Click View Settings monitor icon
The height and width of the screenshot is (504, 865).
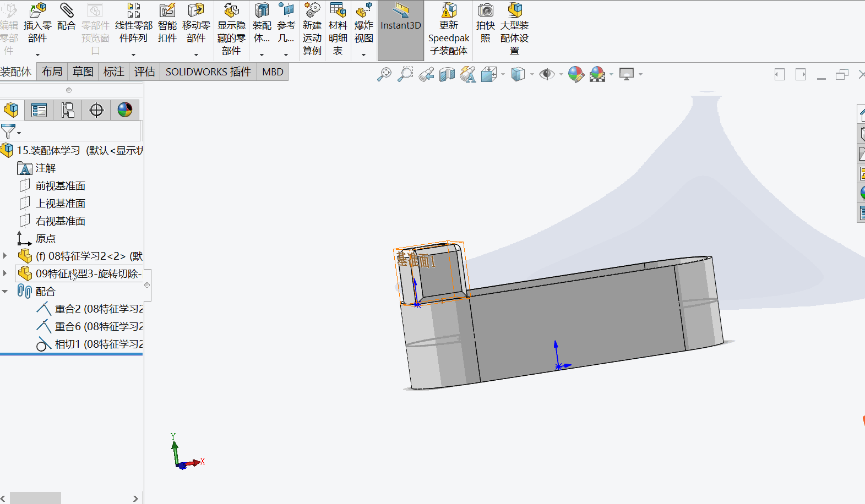(627, 74)
